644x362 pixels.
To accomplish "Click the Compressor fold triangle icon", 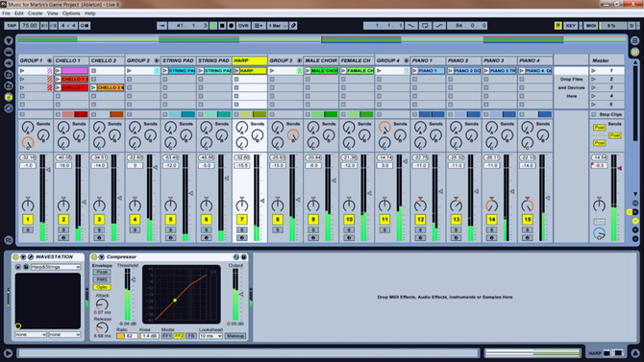I will (x=102, y=257).
